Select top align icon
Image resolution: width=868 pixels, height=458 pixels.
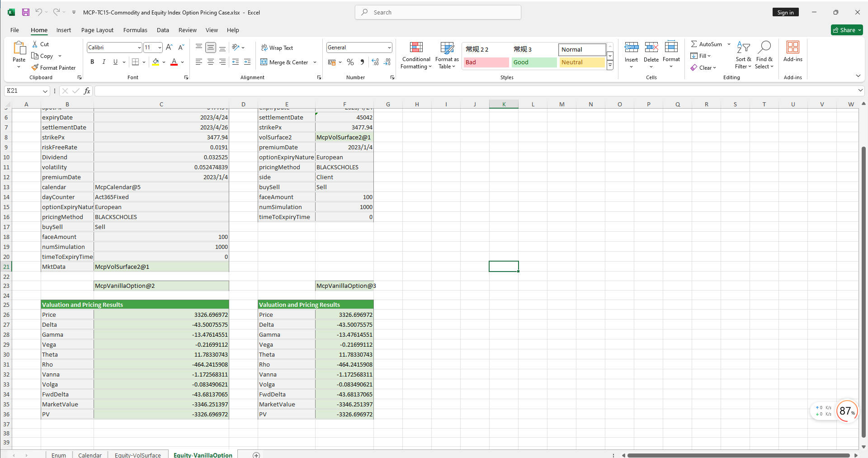pos(199,47)
